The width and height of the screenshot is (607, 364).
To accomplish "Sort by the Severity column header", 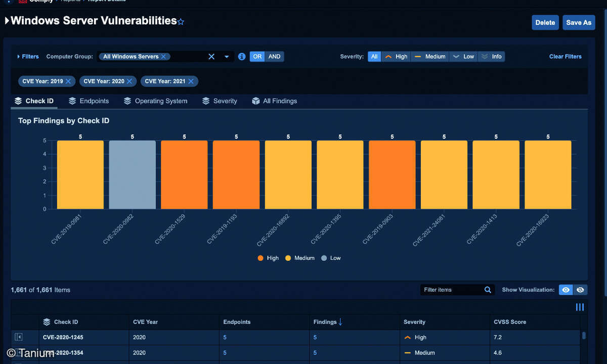I will pyautogui.click(x=414, y=322).
